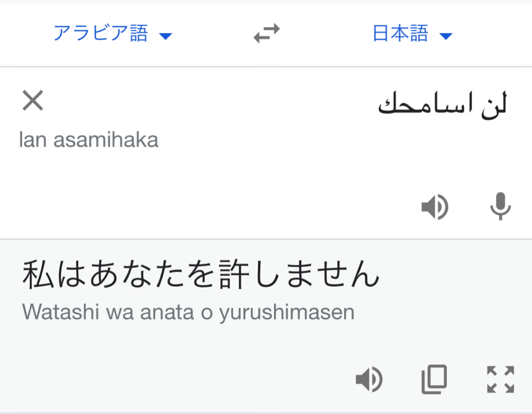Open the アラビア語 source language selector
Screen dimensions: 532x414
coord(101,34)
